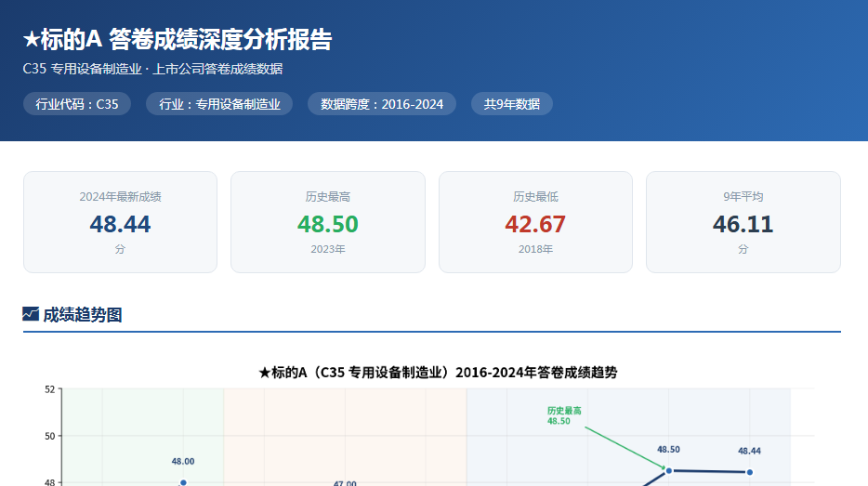The width and height of the screenshot is (868, 486).
Task: Click the 行业代码：C35 tag
Action: pos(77,104)
